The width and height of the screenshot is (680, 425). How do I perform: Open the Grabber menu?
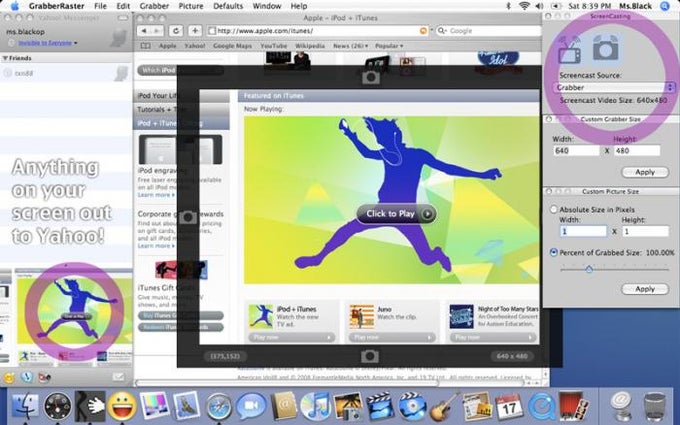(154, 6)
